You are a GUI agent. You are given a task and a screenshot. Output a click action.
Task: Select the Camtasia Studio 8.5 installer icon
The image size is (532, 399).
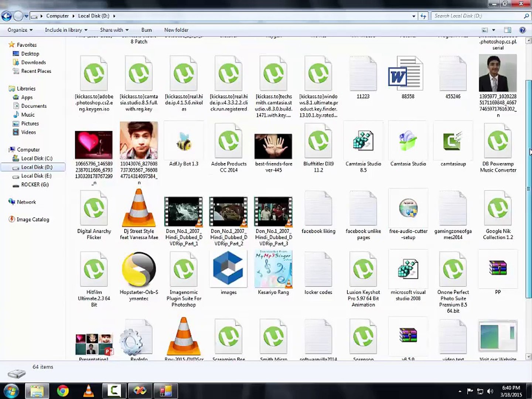(x=363, y=141)
